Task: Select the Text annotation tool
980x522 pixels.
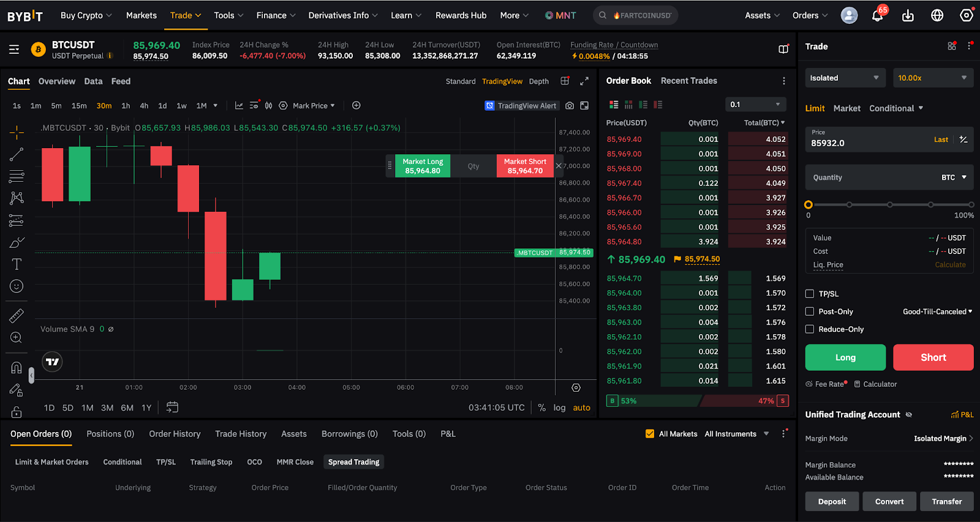Action: tap(17, 264)
